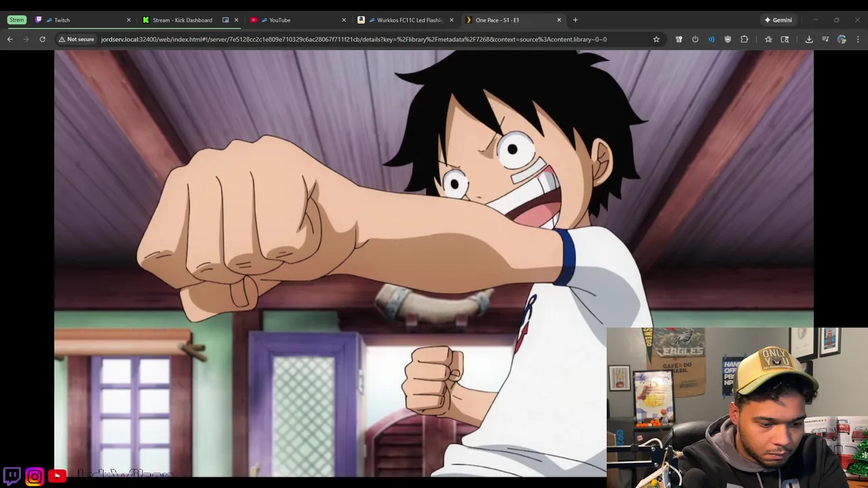Close the YouTube tab
This screenshot has width=868, height=488.
(x=344, y=20)
